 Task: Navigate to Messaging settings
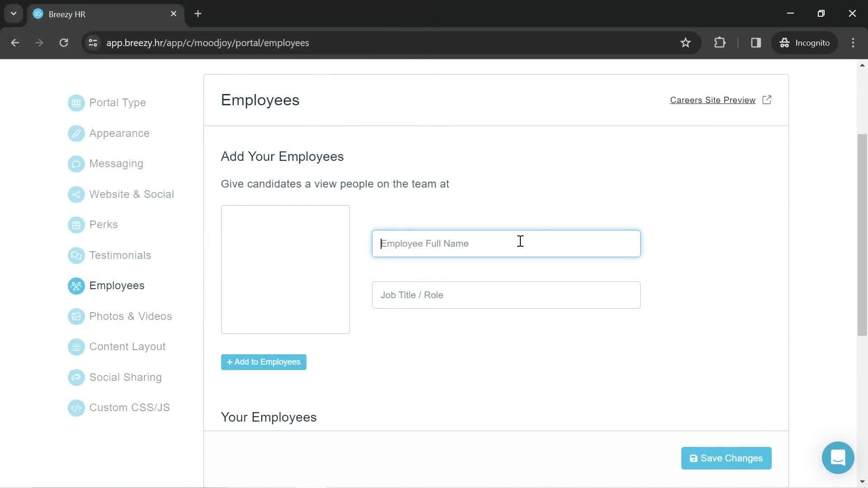point(116,163)
